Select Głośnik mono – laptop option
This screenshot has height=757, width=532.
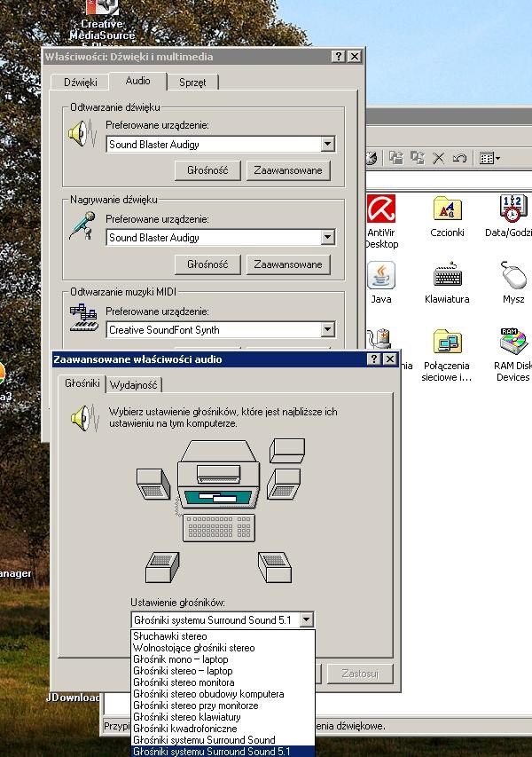(x=223, y=659)
